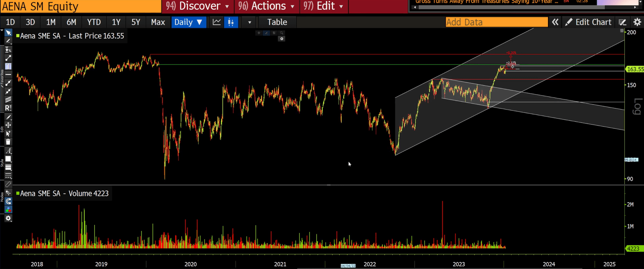Click the Add Data input field
Image resolution: width=644 pixels, height=269 pixels.
click(x=497, y=22)
